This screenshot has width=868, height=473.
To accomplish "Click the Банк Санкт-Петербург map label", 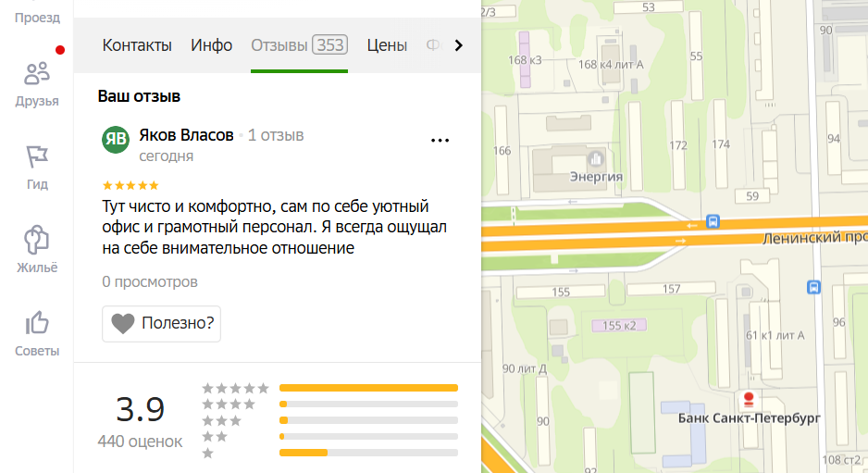I will tap(749, 418).
